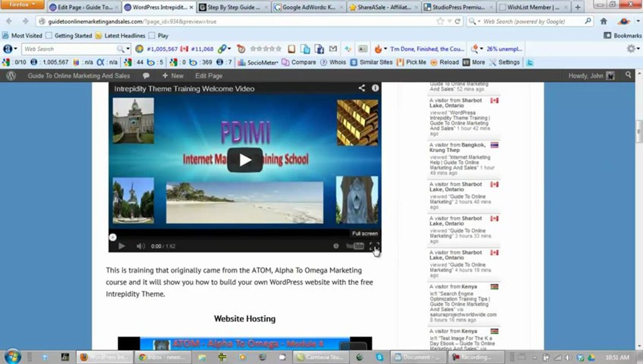Click Edit Page in the admin bar

(209, 75)
